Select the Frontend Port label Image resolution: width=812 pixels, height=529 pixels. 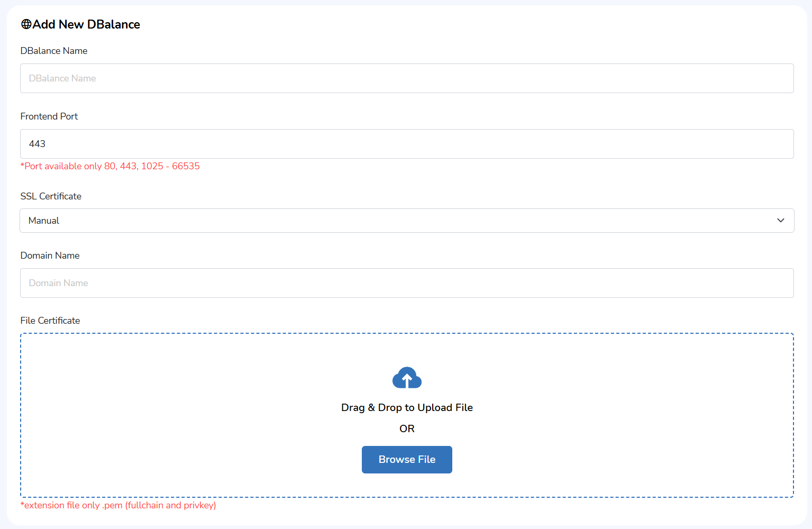click(x=49, y=116)
